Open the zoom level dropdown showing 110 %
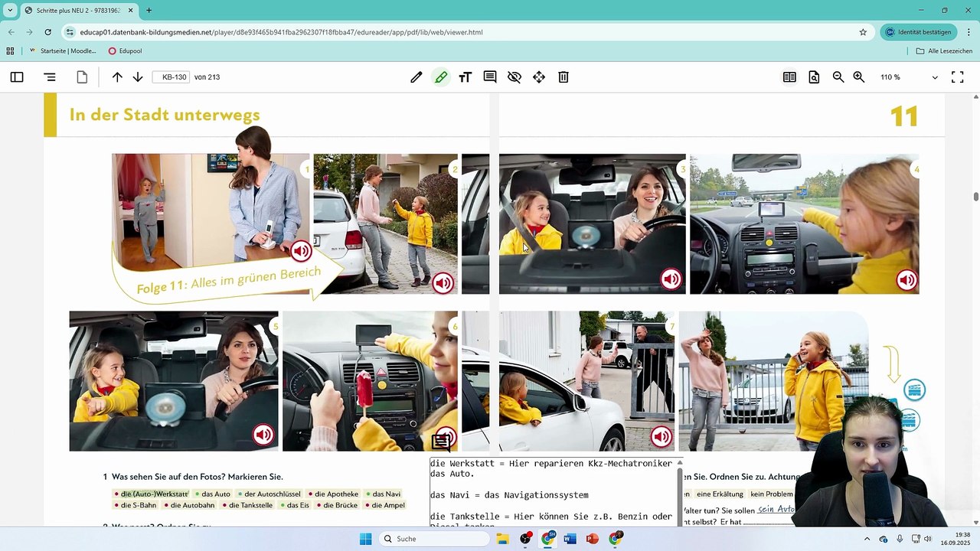 [x=909, y=77]
